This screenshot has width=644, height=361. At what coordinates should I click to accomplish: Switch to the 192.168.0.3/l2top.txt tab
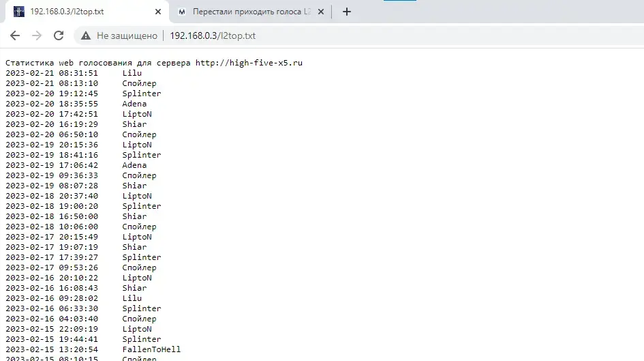pyautogui.click(x=87, y=12)
